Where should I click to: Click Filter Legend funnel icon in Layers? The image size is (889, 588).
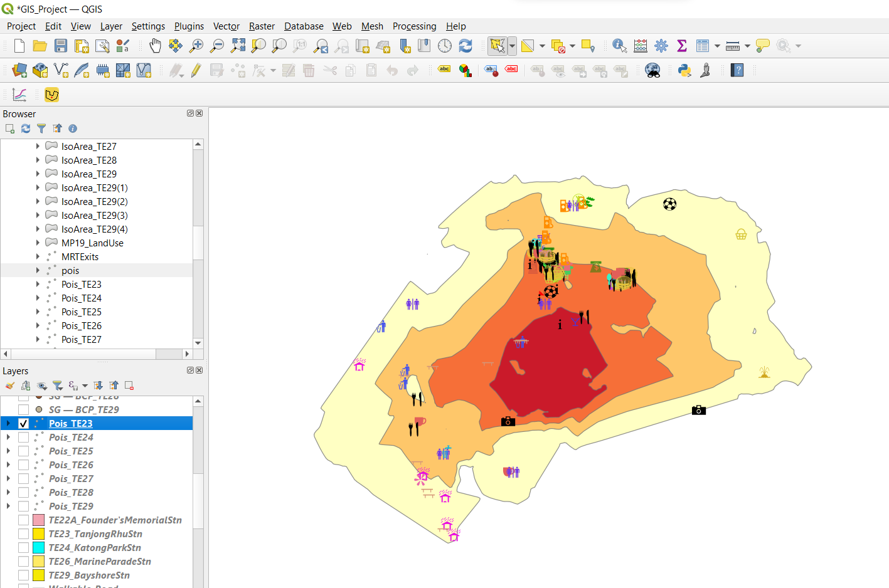57,386
